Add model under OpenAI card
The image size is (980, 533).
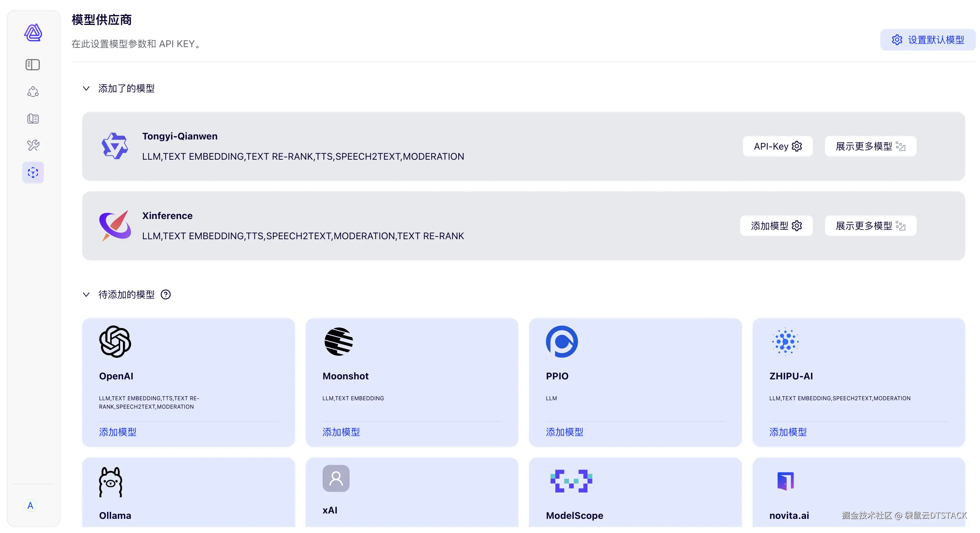118,432
